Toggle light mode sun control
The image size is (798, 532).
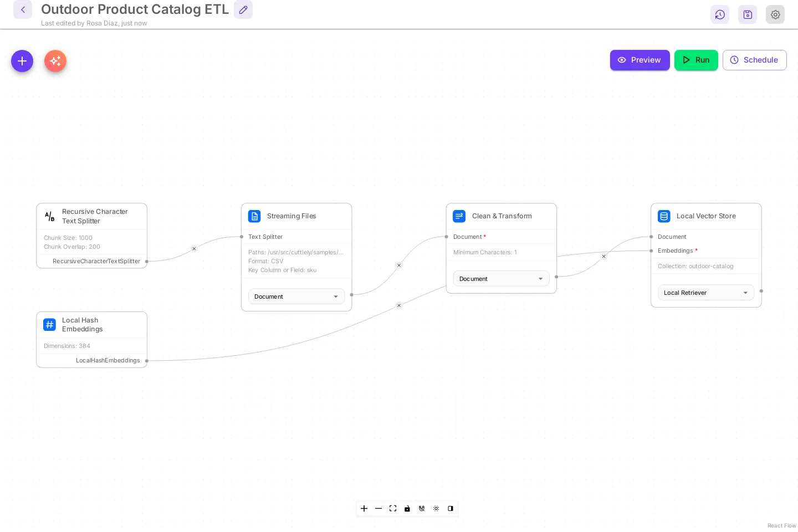point(436,509)
